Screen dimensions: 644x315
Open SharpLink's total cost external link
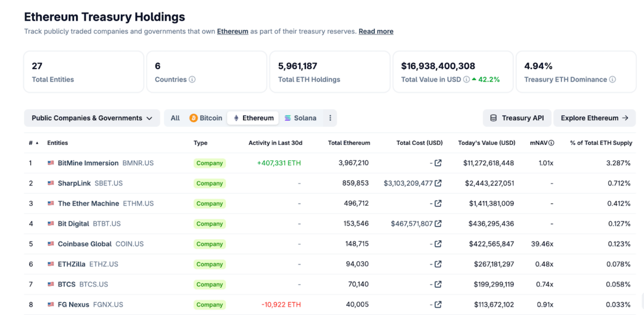click(x=437, y=183)
